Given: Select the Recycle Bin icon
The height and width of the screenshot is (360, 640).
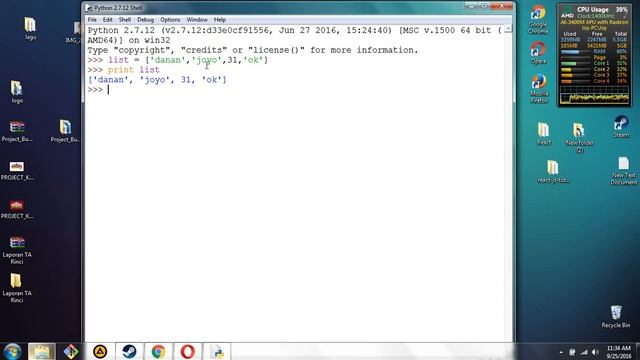Looking at the screenshot, I should pos(616,316).
